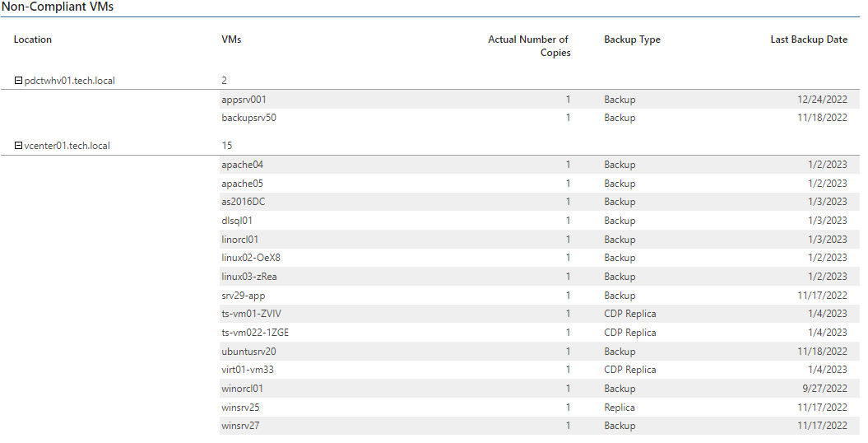Select the winorcl01 VM entry
The height and width of the screenshot is (443, 868).
click(243, 389)
